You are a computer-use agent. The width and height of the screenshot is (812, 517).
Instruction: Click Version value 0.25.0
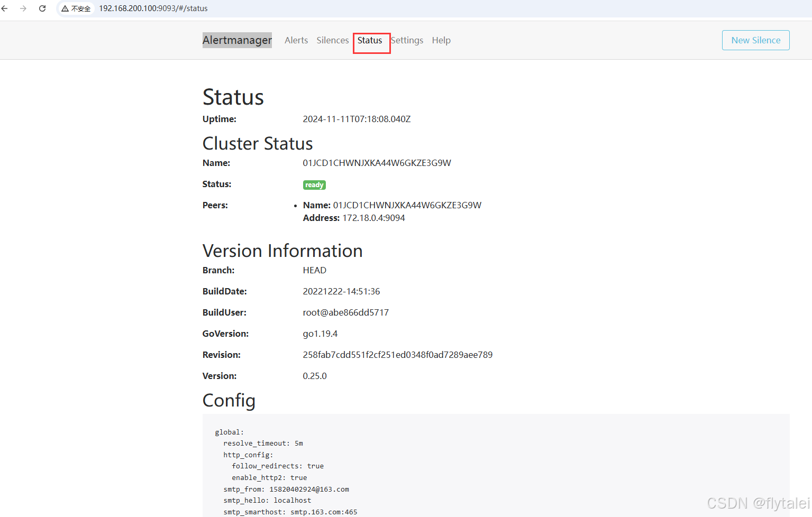(x=315, y=376)
